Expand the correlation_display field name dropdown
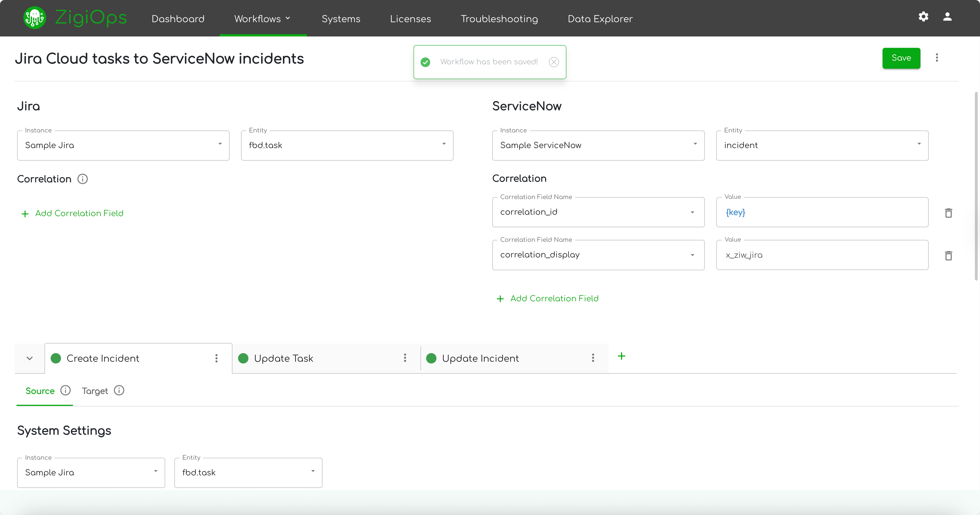This screenshot has width=980, height=515. coord(692,255)
